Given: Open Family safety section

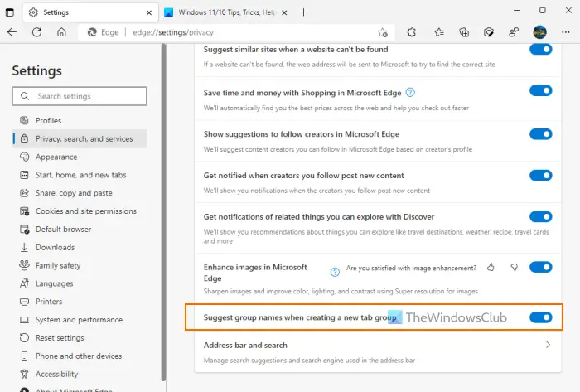Looking at the screenshot, I should [80, 265].
